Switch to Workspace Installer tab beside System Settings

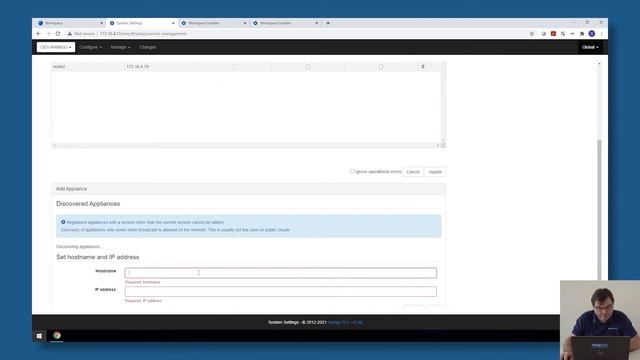tap(213, 23)
